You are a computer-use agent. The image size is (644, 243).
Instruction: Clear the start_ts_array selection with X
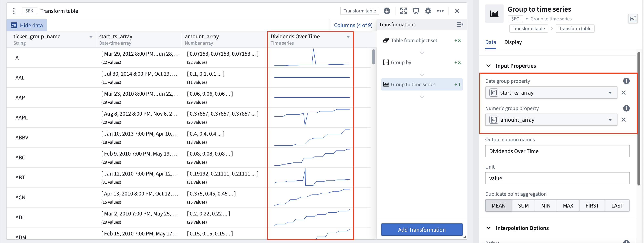tap(624, 93)
